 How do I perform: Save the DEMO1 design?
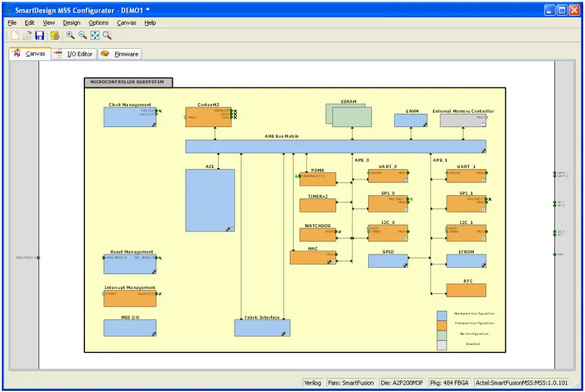(40, 36)
